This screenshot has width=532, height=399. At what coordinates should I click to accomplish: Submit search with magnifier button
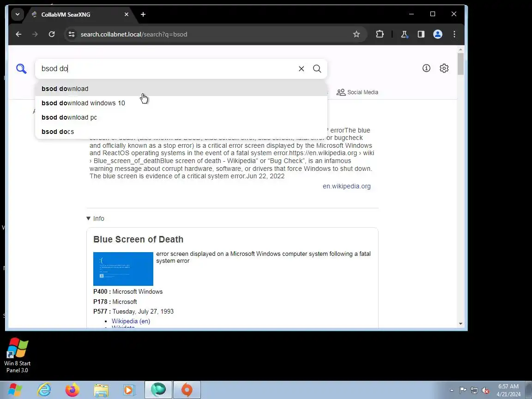click(x=317, y=68)
